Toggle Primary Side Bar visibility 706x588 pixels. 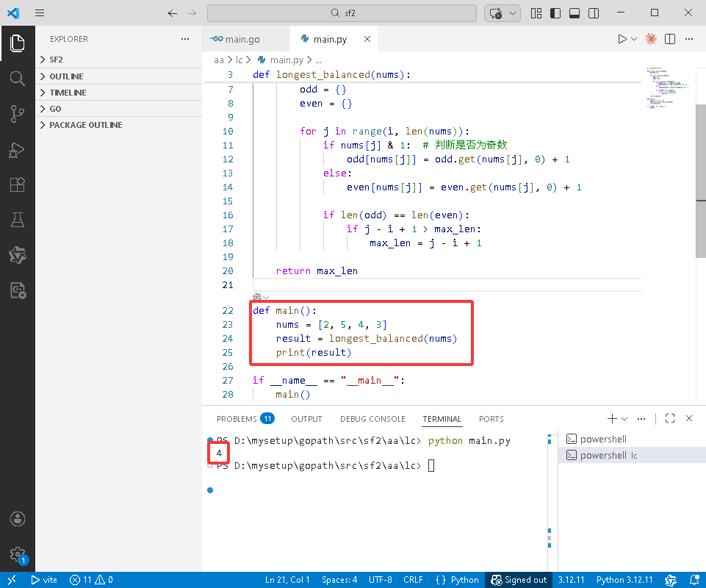pos(555,13)
